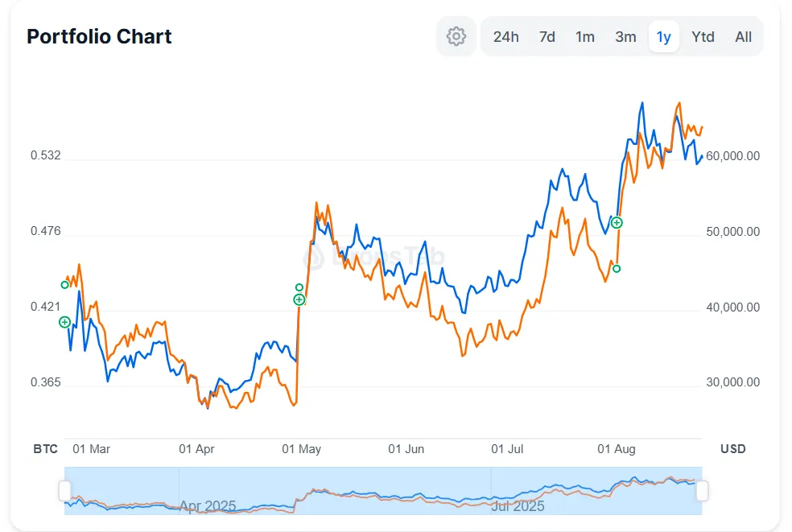Open the chart settings gear
Viewport: 792px width, 532px height.
tap(456, 36)
